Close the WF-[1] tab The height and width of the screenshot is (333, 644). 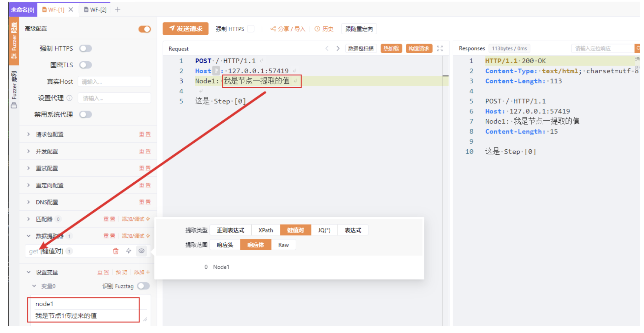tap(71, 10)
